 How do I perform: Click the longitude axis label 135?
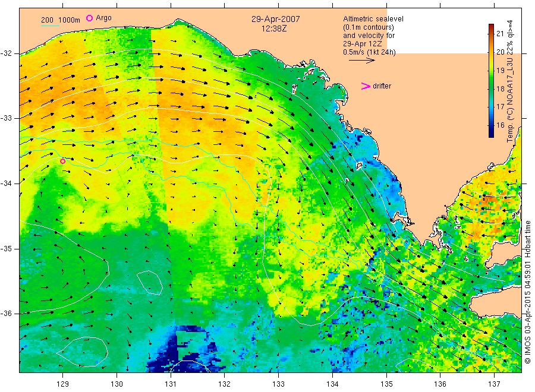[386, 384]
